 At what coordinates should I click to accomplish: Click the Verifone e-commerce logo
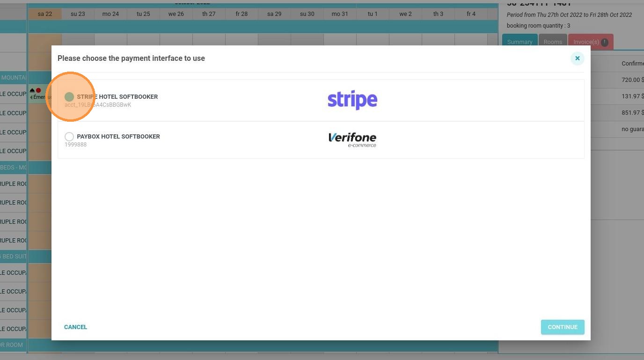point(352,140)
